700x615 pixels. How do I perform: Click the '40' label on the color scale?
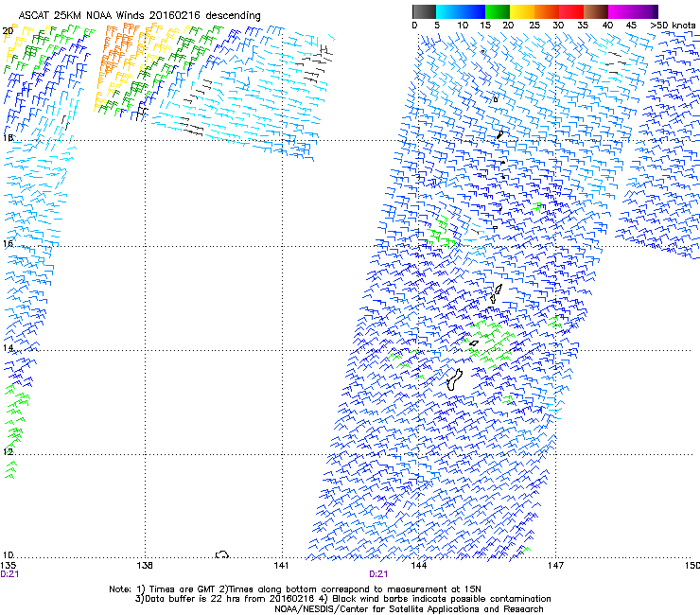607,25
